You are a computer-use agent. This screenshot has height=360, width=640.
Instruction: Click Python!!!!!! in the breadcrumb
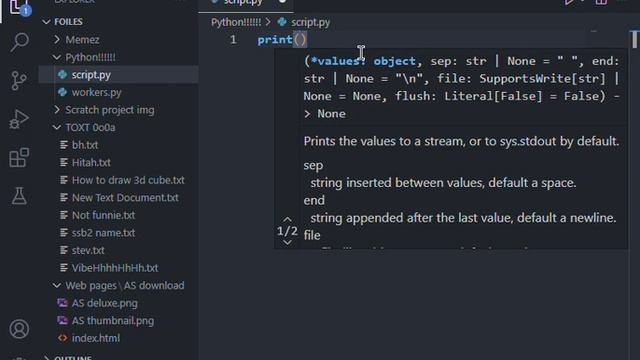coord(236,22)
